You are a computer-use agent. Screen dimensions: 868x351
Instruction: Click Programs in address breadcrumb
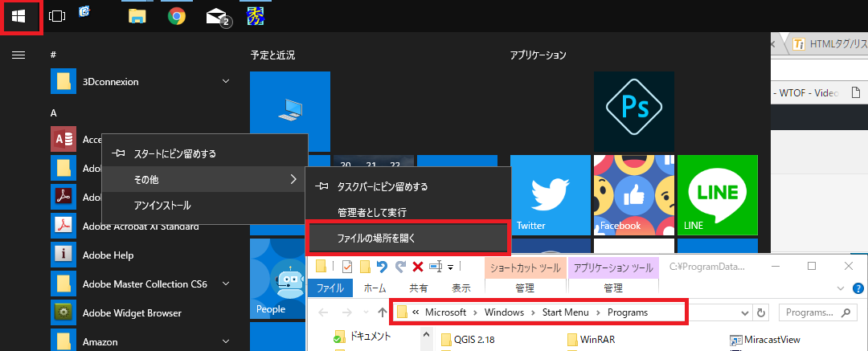point(627,312)
